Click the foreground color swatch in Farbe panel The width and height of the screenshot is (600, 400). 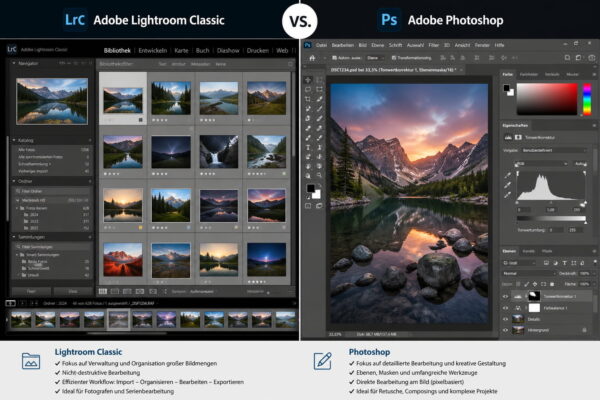coord(507,88)
